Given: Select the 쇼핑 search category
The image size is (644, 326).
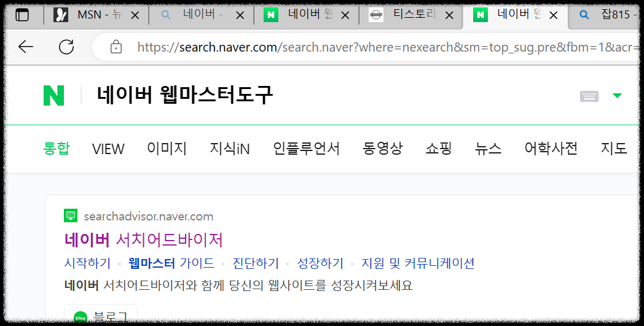Looking at the screenshot, I should pos(439,148).
